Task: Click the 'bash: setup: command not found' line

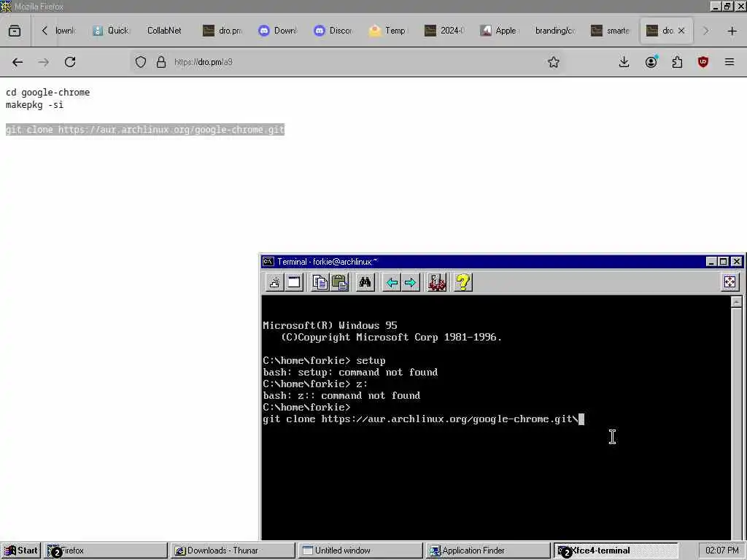Action: [x=350, y=373]
